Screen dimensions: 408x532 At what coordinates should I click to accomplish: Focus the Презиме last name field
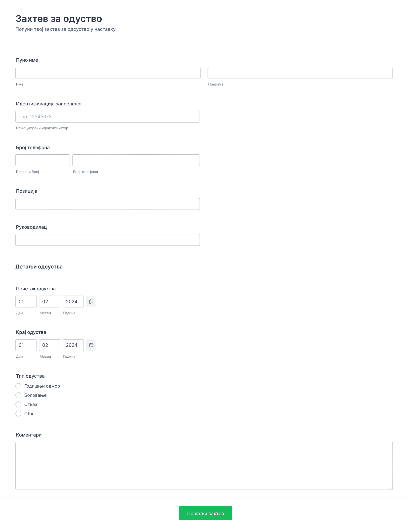300,73
